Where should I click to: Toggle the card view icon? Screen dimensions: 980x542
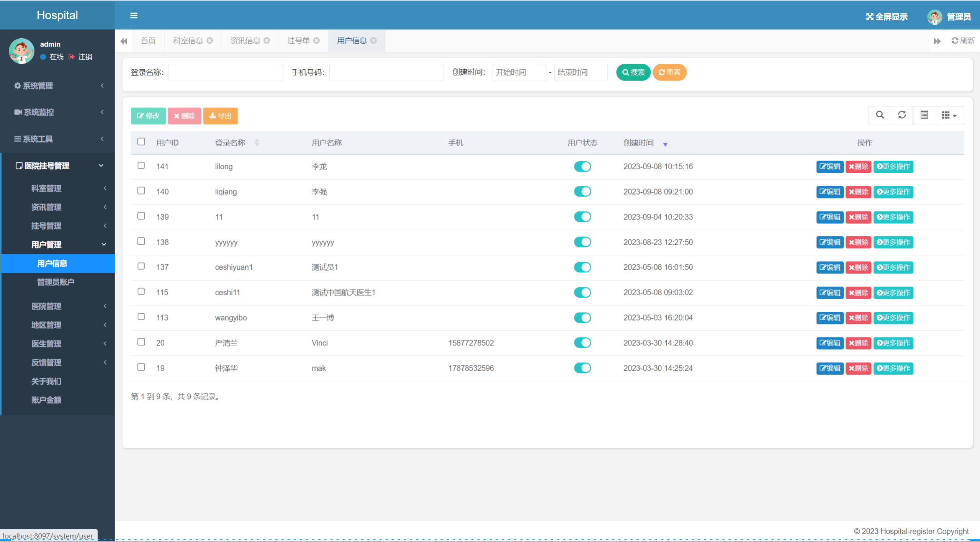pyautogui.click(x=924, y=115)
